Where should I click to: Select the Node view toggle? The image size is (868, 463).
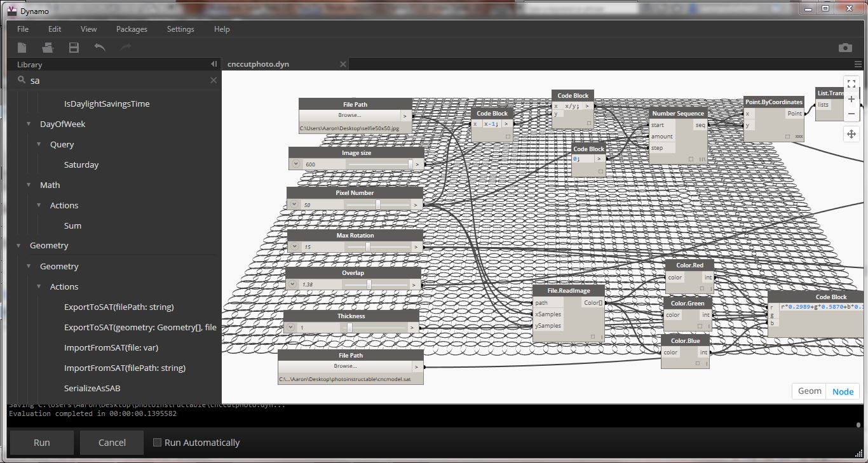843,391
